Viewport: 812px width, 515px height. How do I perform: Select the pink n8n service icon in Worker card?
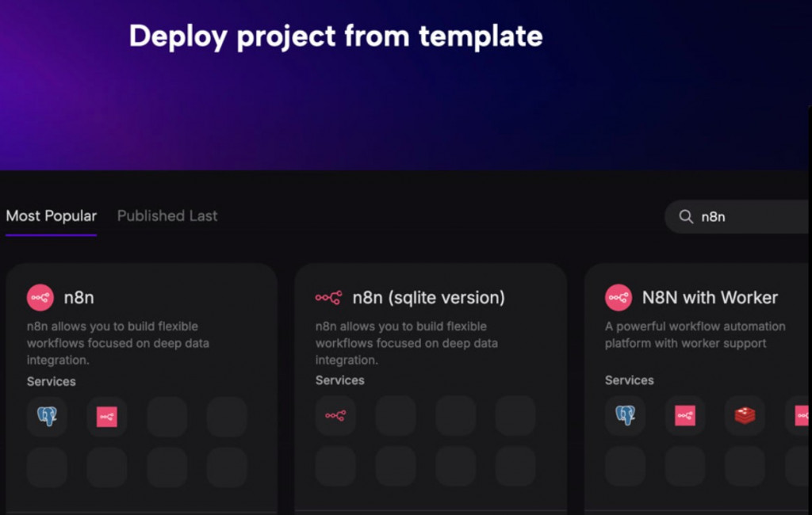click(x=685, y=415)
